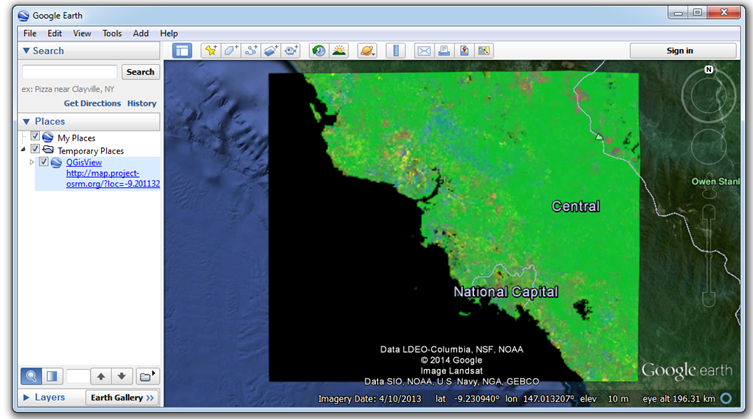Add a placemark with the yellow pushpin
The height and width of the screenshot is (419, 753).
click(210, 50)
